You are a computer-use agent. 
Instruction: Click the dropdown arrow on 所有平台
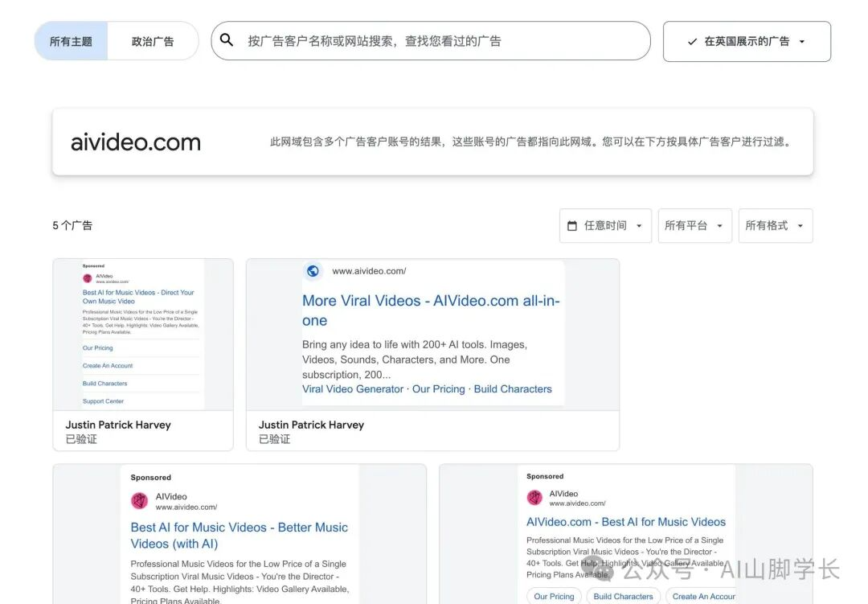point(719,225)
